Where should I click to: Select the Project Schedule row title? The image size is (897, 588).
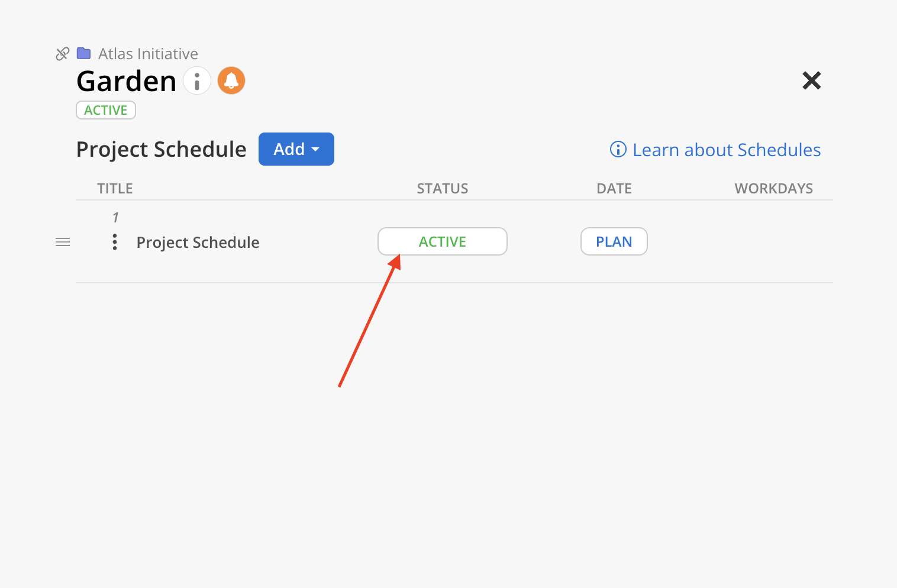(x=198, y=243)
